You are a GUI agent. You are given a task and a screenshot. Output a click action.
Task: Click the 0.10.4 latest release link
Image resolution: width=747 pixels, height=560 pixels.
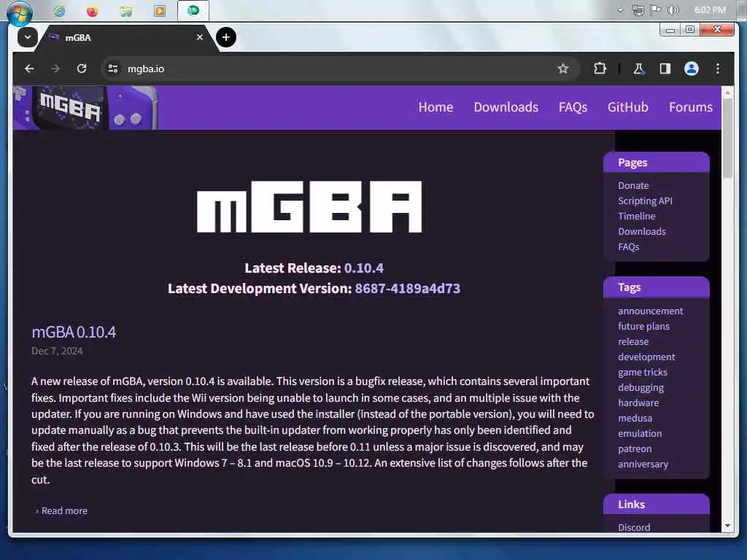pos(363,268)
